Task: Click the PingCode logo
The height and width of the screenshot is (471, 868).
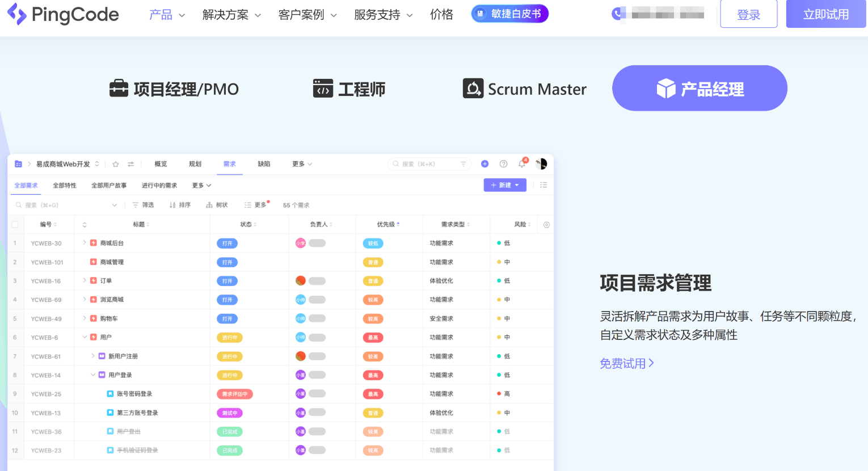Action: tap(63, 14)
